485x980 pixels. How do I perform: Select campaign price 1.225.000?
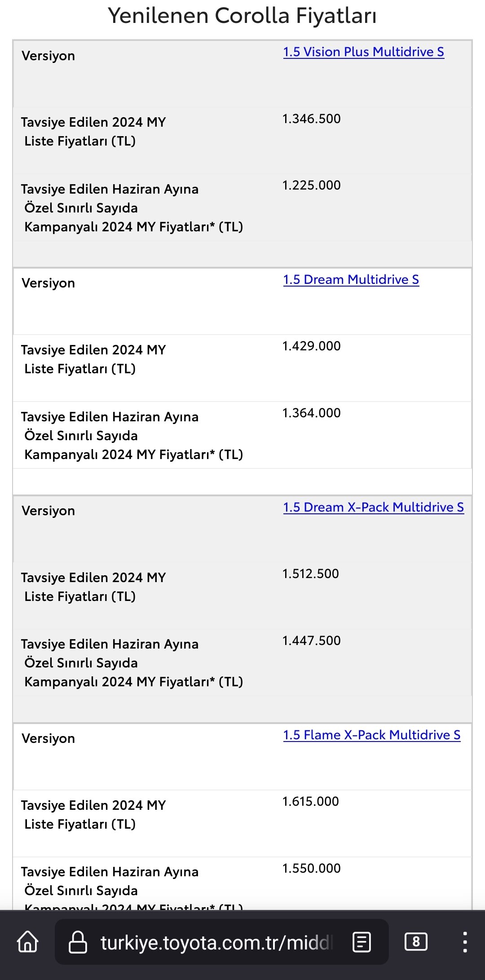(x=312, y=185)
